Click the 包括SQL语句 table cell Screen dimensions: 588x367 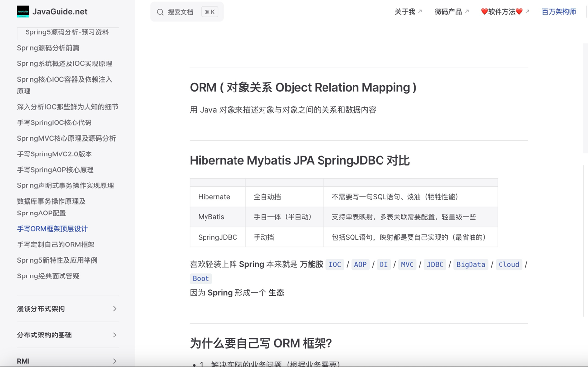(411, 237)
